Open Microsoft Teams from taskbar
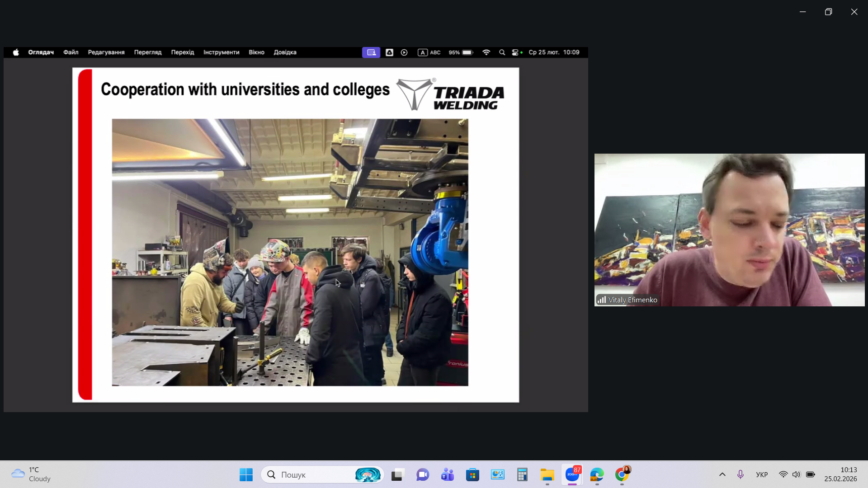 click(448, 474)
